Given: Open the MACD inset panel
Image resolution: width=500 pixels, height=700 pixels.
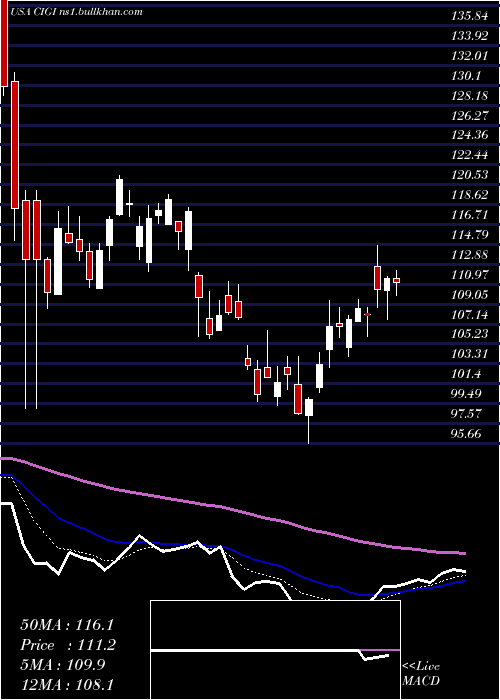Looking at the screenshot, I should point(275,650).
